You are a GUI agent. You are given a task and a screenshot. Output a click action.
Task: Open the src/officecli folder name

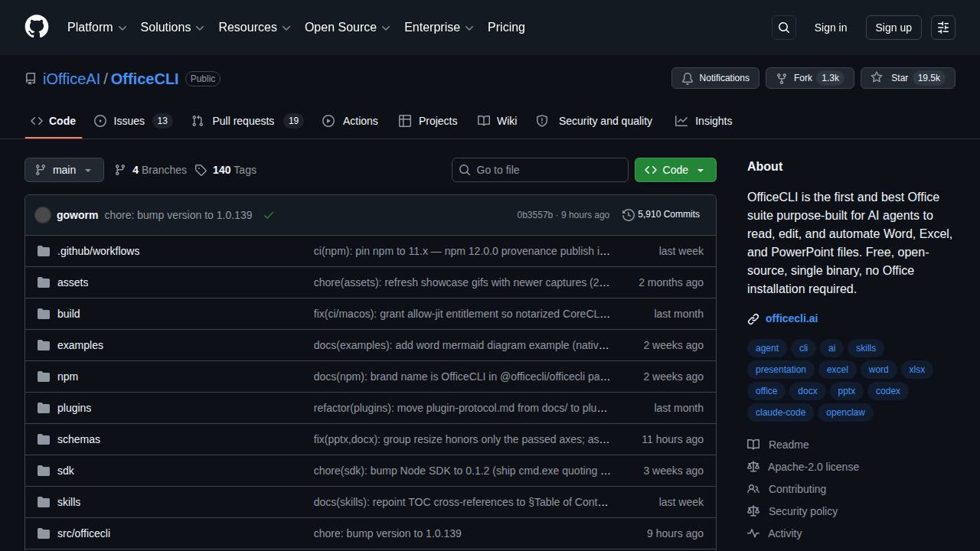pyautogui.click(x=83, y=533)
